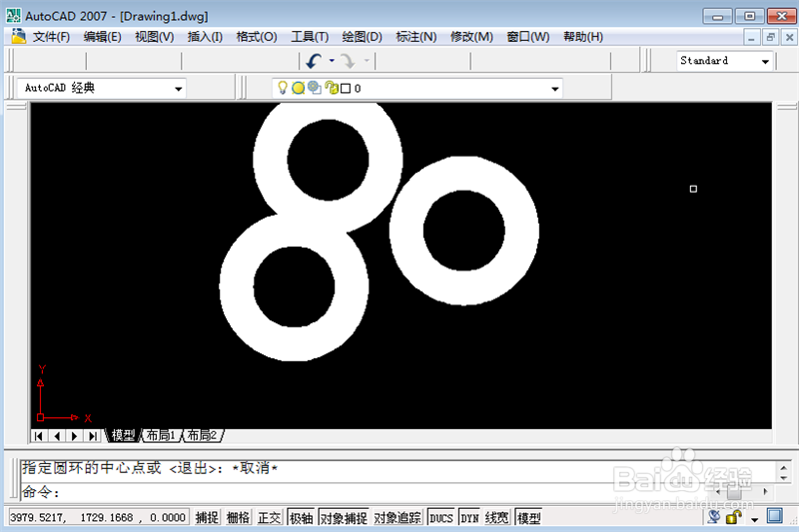Open the 修改(M) menu

(471, 37)
